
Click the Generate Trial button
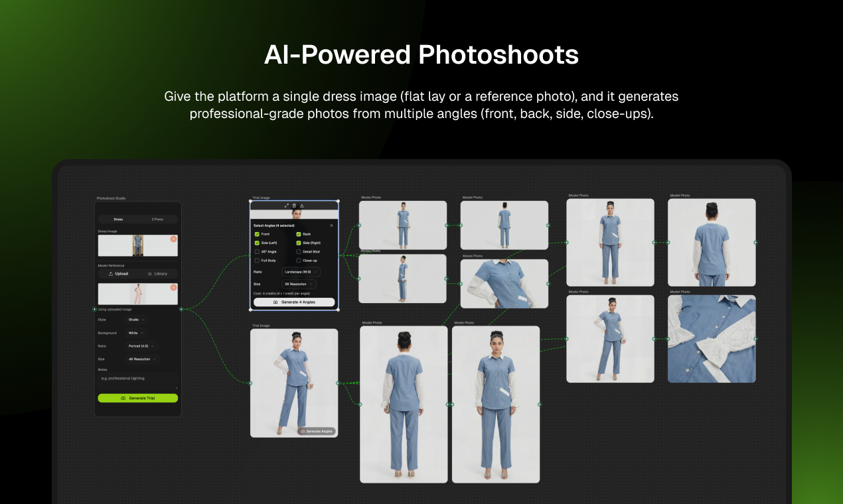click(x=138, y=398)
